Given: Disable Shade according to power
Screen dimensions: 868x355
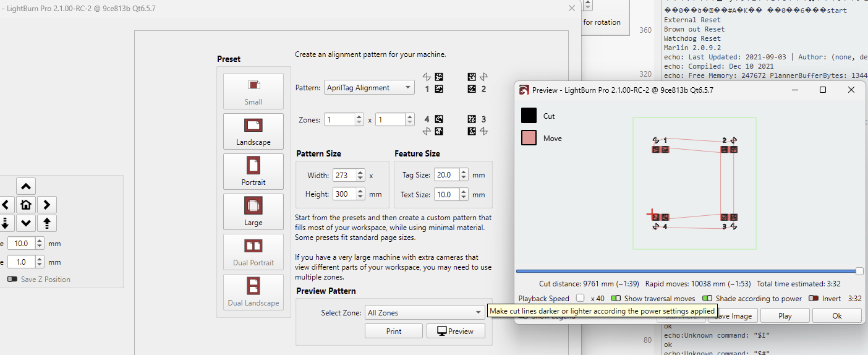Looking at the screenshot, I should click(x=707, y=299).
